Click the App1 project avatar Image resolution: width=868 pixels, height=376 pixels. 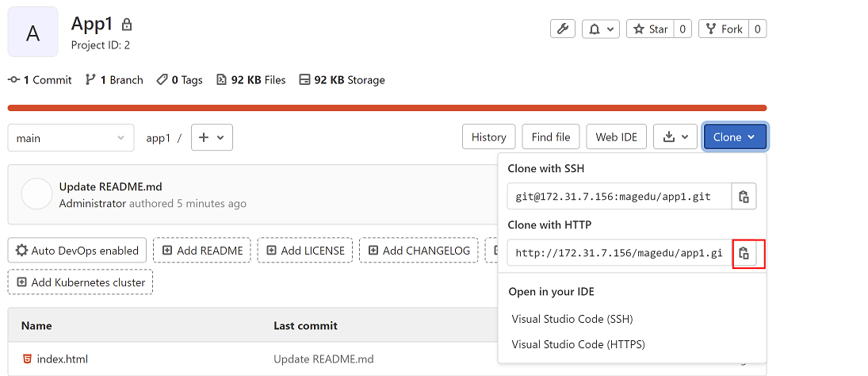(x=33, y=33)
